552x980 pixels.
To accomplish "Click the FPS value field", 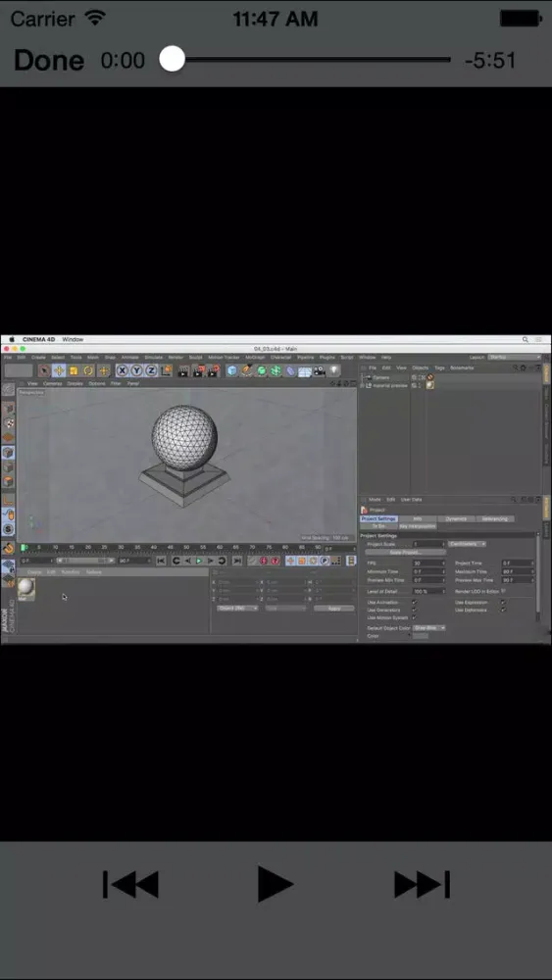I will pos(428,563).
